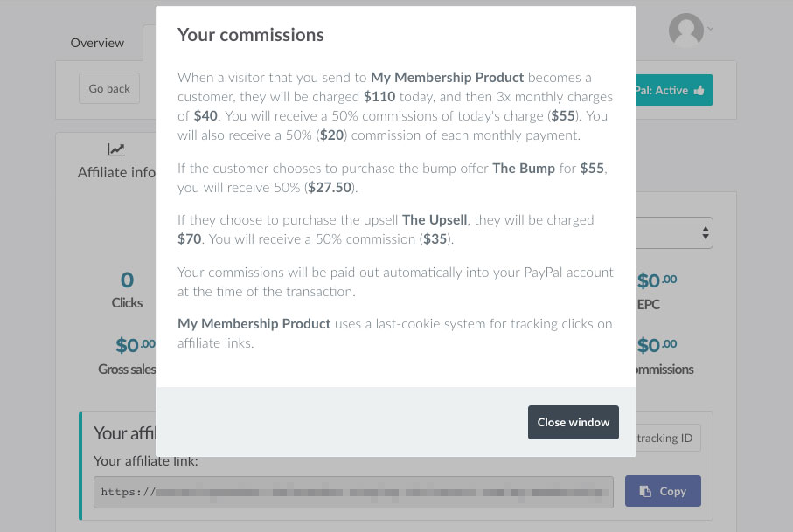Open the dropdown selector arrows on the right
793x532 pixels.
(705, 233)
